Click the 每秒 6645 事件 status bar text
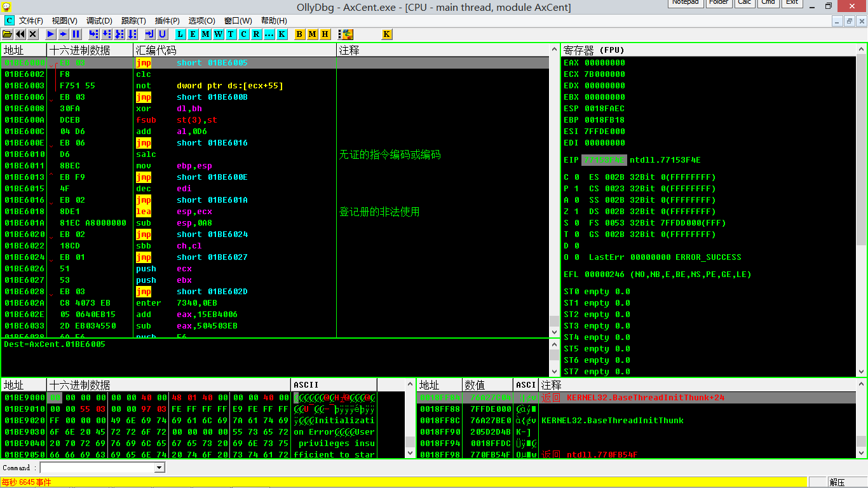868x488 pixels. (x=27, y=482)
